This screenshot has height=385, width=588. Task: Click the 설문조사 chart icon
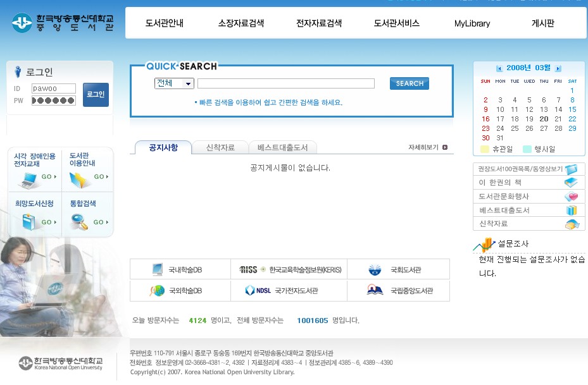(x=484, y=245)
